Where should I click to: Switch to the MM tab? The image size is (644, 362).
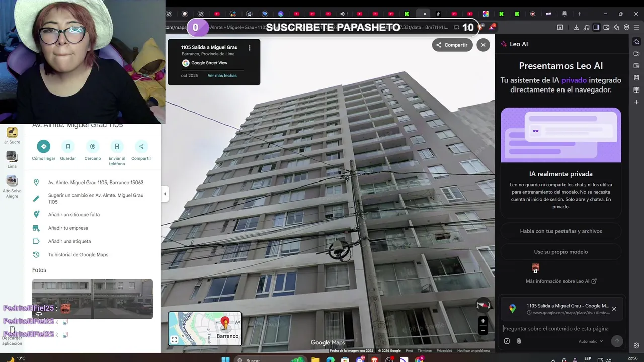click(548, 14)
